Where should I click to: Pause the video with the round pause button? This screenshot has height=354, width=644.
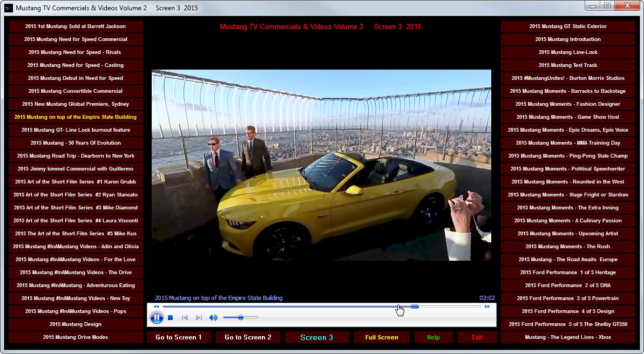157,317
